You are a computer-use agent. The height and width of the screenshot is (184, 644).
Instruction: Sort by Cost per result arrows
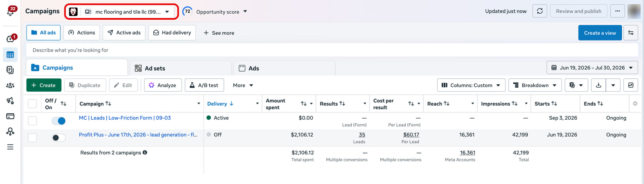pos(411,104)
